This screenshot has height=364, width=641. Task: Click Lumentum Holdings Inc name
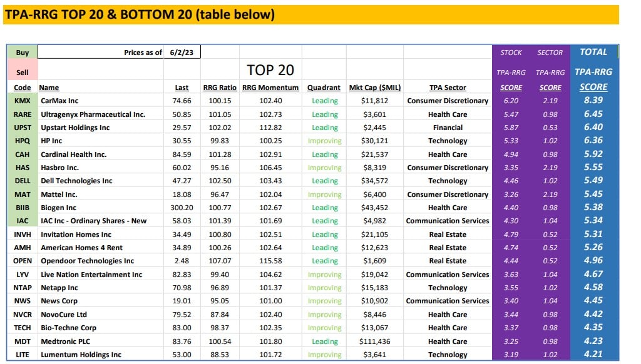(81, 355)
